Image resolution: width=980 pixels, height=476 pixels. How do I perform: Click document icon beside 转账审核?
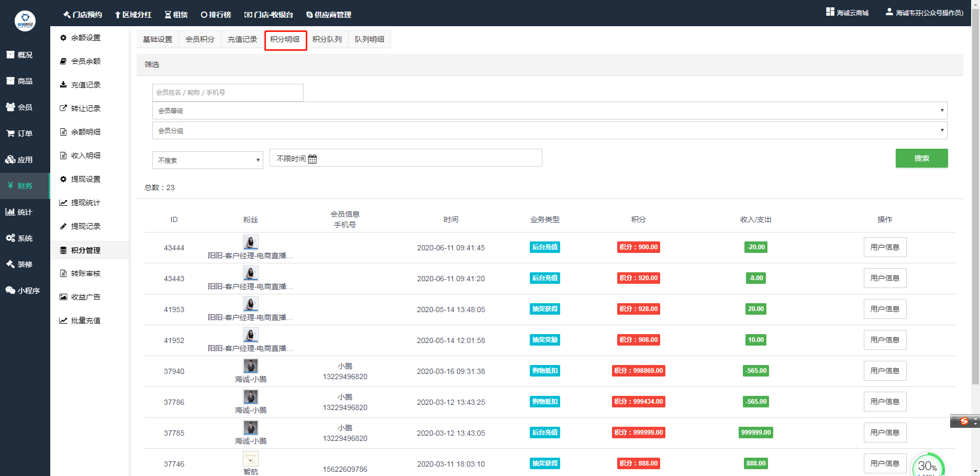point(63,273)
